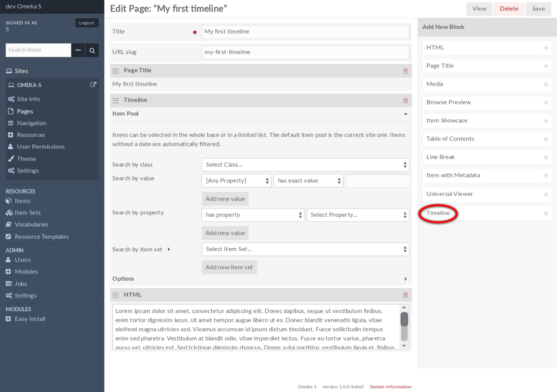Go to Navigation in site menu
The image size is (557, 392).
coord(31,123)
